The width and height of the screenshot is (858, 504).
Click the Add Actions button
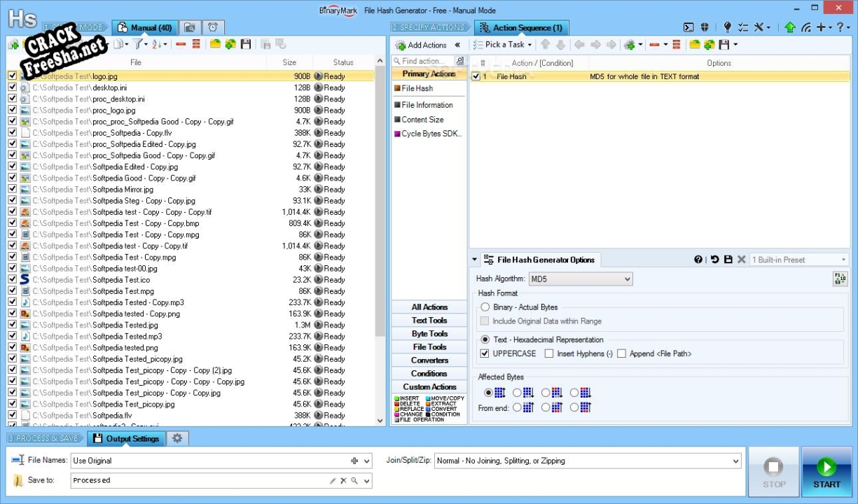pyautogui.click(x=422, y=45)
